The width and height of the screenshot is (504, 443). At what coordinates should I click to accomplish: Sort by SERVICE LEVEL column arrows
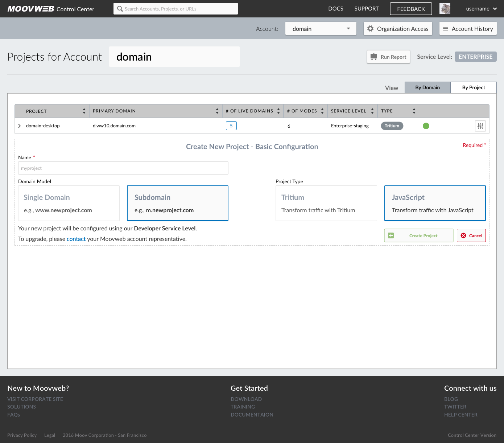pyautogui.click(x=372, y=111)
